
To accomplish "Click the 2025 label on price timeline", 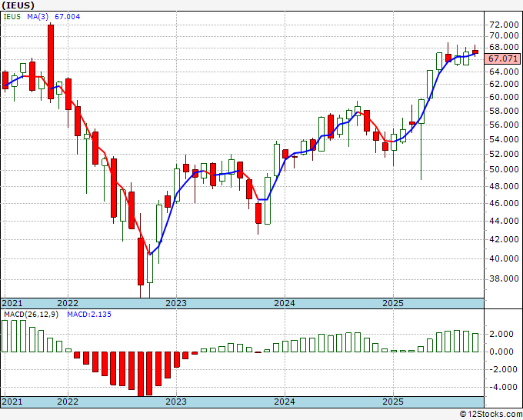I will coord(393,303).
